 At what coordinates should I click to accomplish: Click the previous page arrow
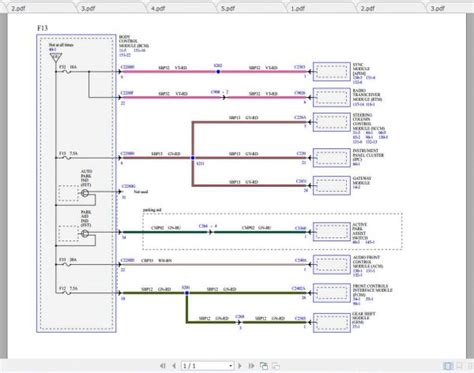click(174, 366)
